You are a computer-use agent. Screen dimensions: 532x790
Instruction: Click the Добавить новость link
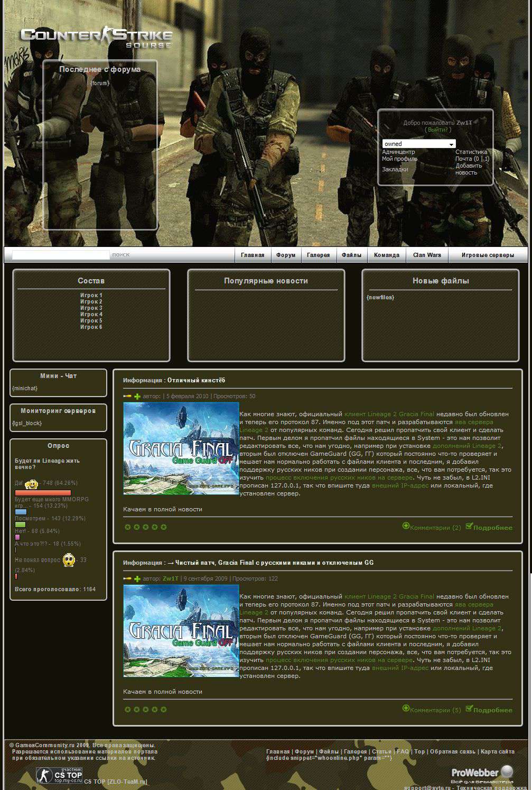[469, 169]
